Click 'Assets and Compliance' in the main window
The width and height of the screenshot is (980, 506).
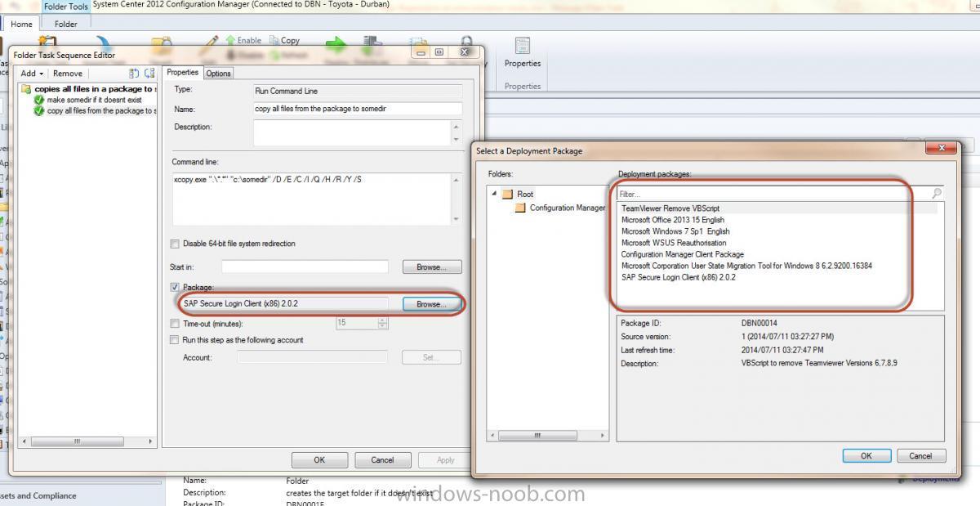point(38,495)
